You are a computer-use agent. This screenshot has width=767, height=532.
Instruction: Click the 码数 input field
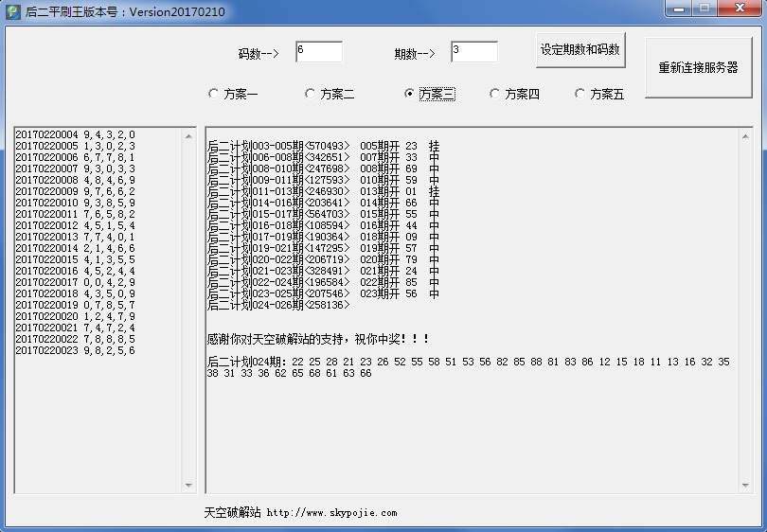coord(318,51)
